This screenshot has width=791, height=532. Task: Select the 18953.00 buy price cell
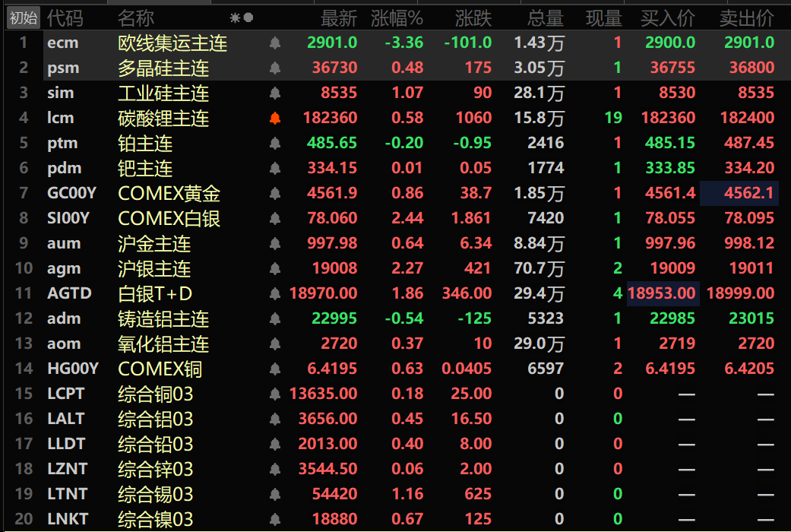click(x=663, y=294)
